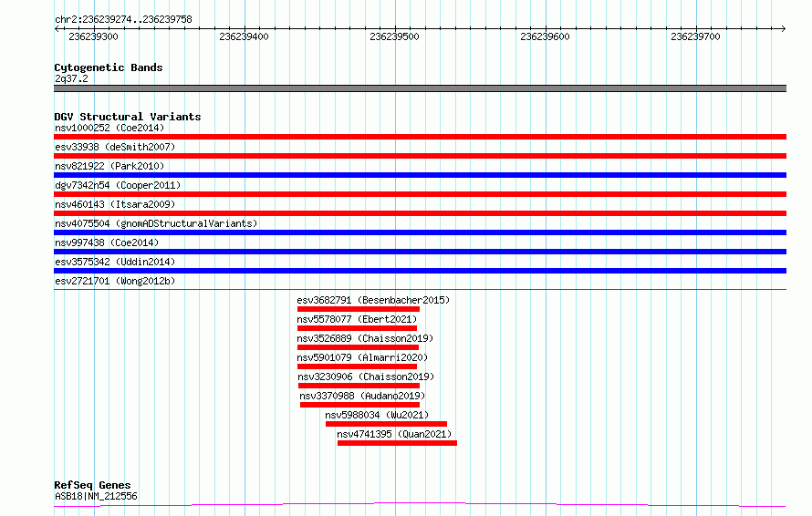
Task: Open the nsv3526889 (Chaisson2019) label
Action: pyautogui.click(x=365, y=338)
